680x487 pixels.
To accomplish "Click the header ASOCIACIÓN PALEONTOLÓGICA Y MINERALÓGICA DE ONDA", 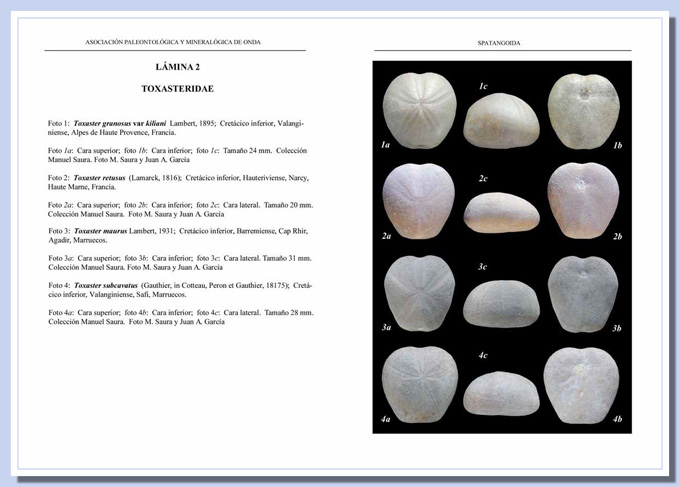I will tap(173, 42).
